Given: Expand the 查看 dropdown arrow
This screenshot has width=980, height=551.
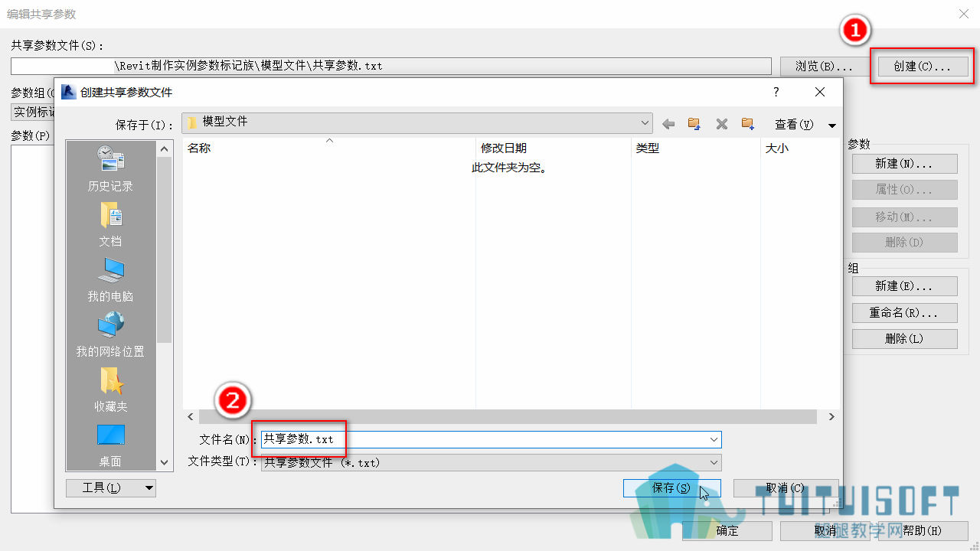Looking at the screenshot, I should click(x=832, y=125).
